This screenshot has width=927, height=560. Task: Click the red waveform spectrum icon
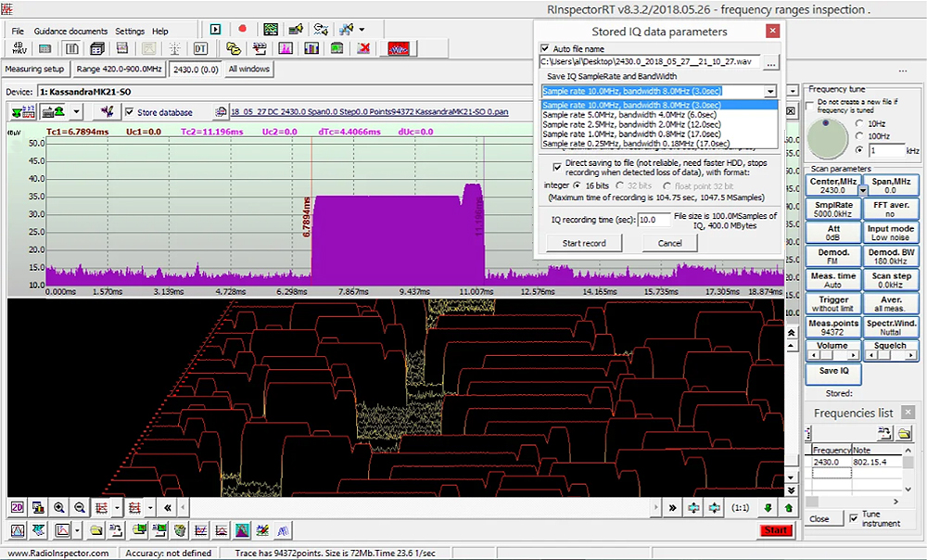click(x=399, y=48)
